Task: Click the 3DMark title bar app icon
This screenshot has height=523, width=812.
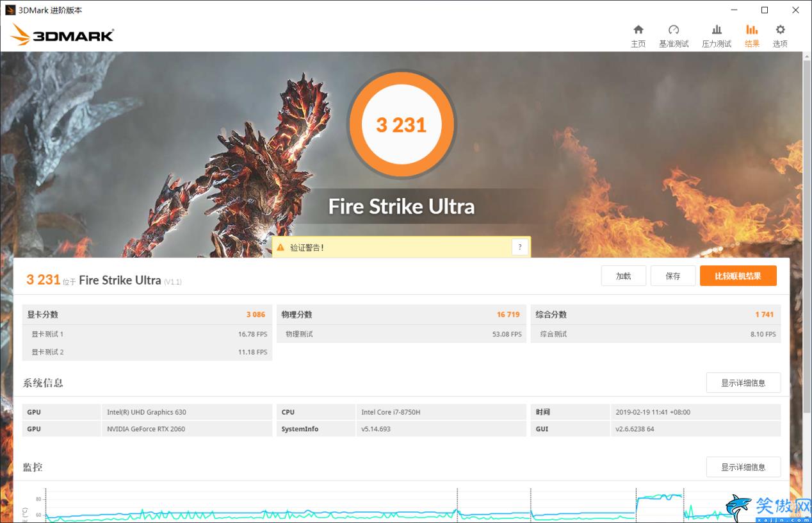Action: pos(10,10)
